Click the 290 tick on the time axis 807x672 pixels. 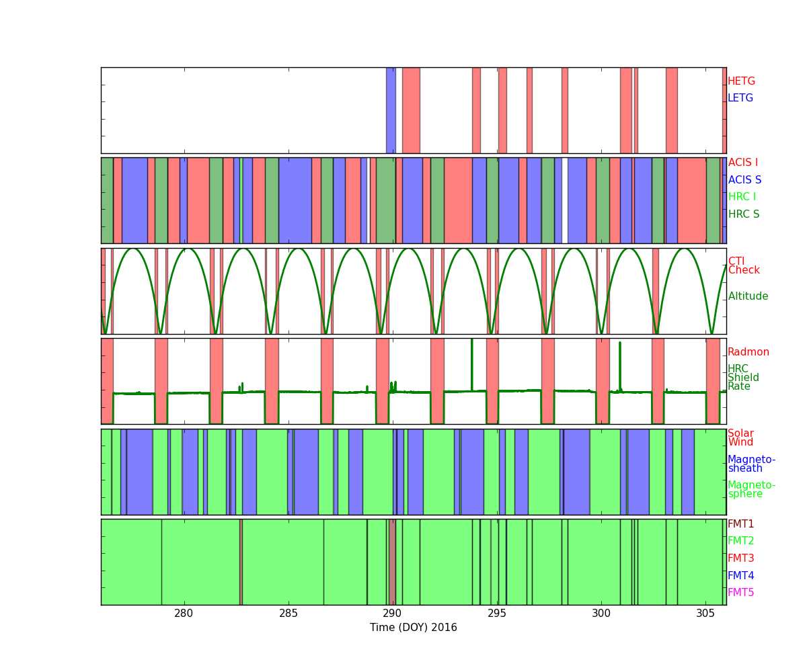click(393, 614)
